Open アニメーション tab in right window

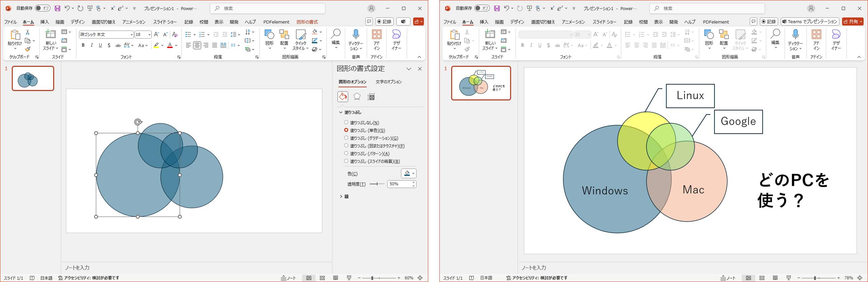click(x=573, y=22)
